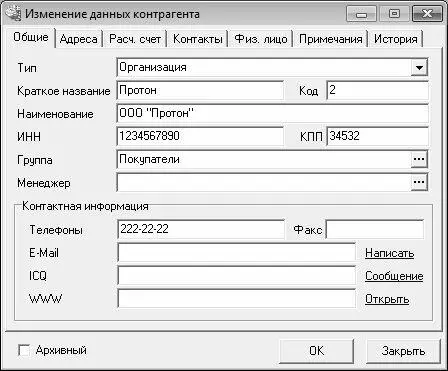Expand the Тип dropdown list
448x371 pixels.
[419, 68]
